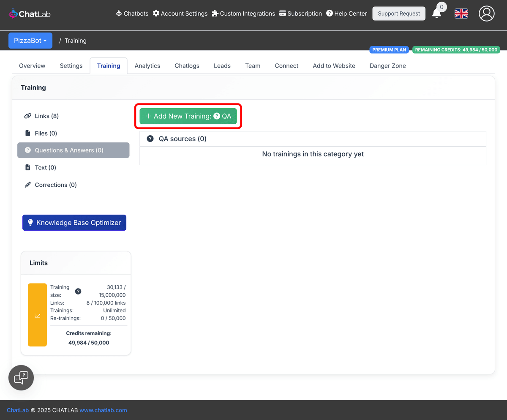This screenshot has height=420, width=507.
Task: Open the PizzaBot chatbot dropdown
Action: tap(30, 40)
